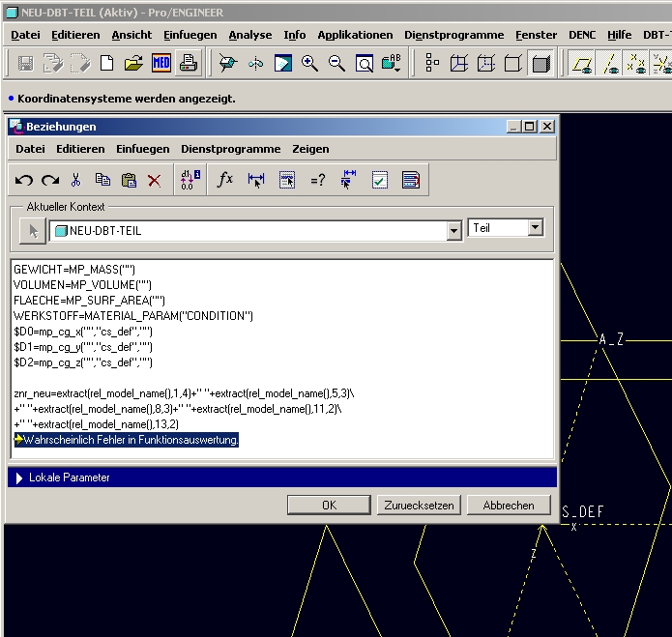Evaluate expression with the =? icon
The image size is (672, 637).
[x=318, y=180]
